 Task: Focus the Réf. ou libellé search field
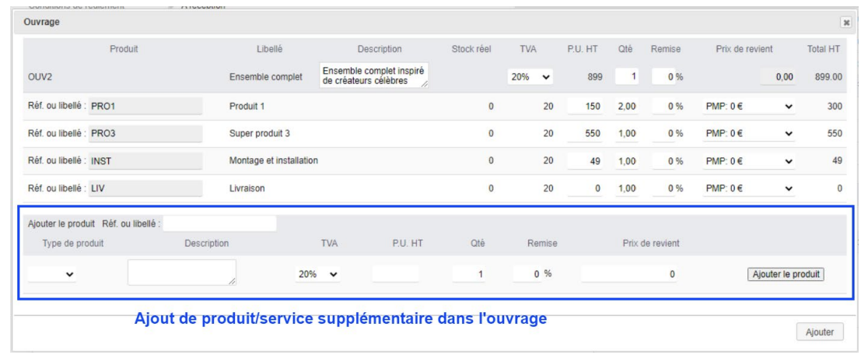(x=220, y=224)
